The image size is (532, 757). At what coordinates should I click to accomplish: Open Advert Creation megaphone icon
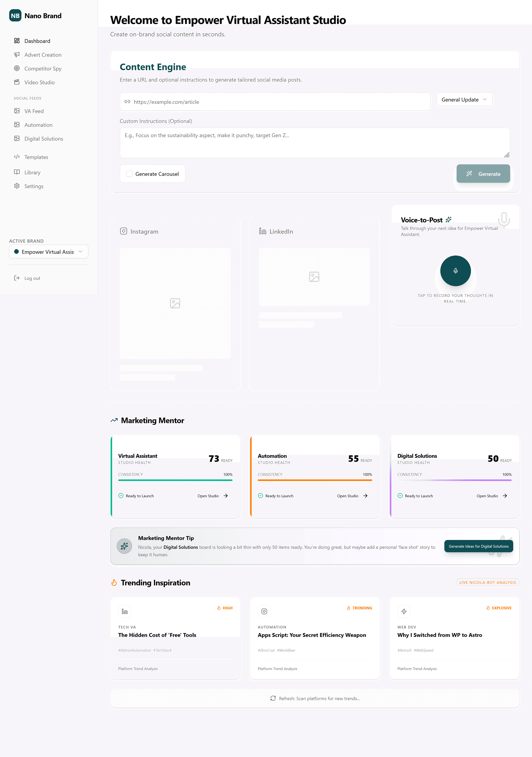(17, 54)
